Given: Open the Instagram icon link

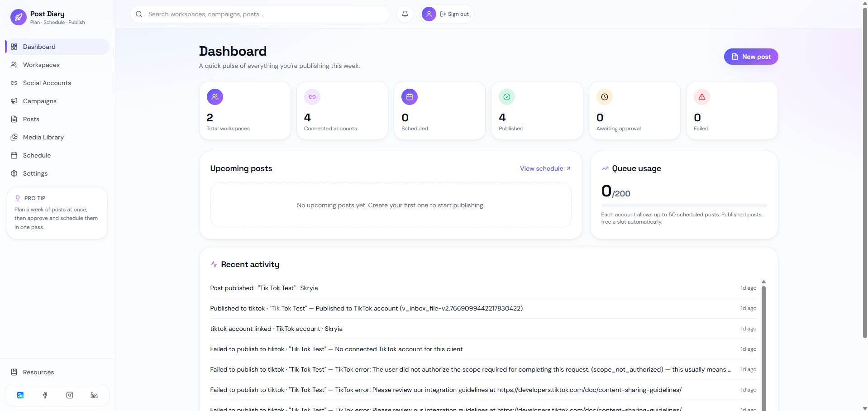Looking at the screenshot, I should [70, 395].
